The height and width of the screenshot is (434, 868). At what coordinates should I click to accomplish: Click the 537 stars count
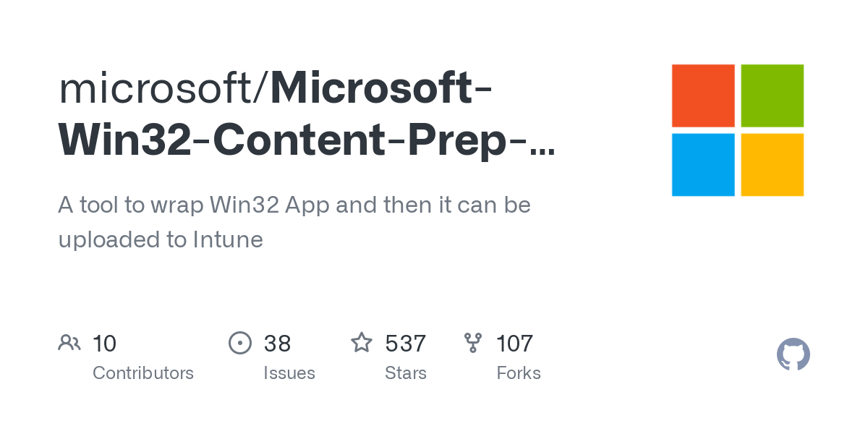click(406, 344)
